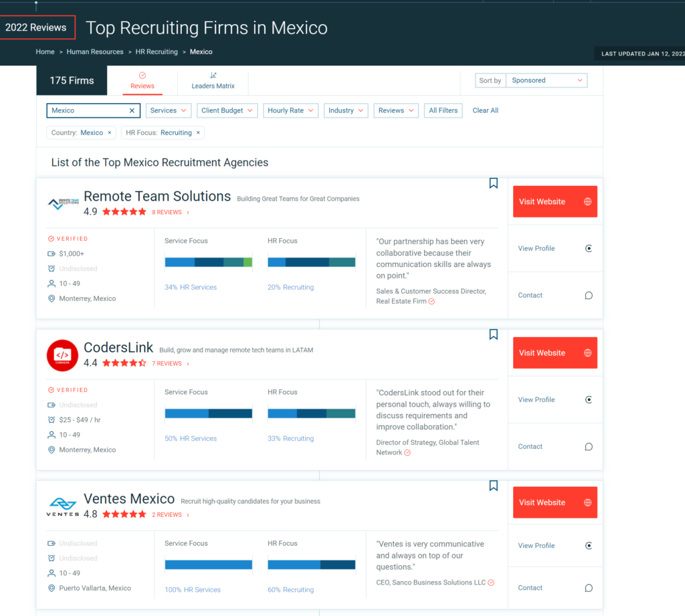Screen dimensions: 685x616
Task: Click the 20% Recruiting link
Action: [290, 287]
